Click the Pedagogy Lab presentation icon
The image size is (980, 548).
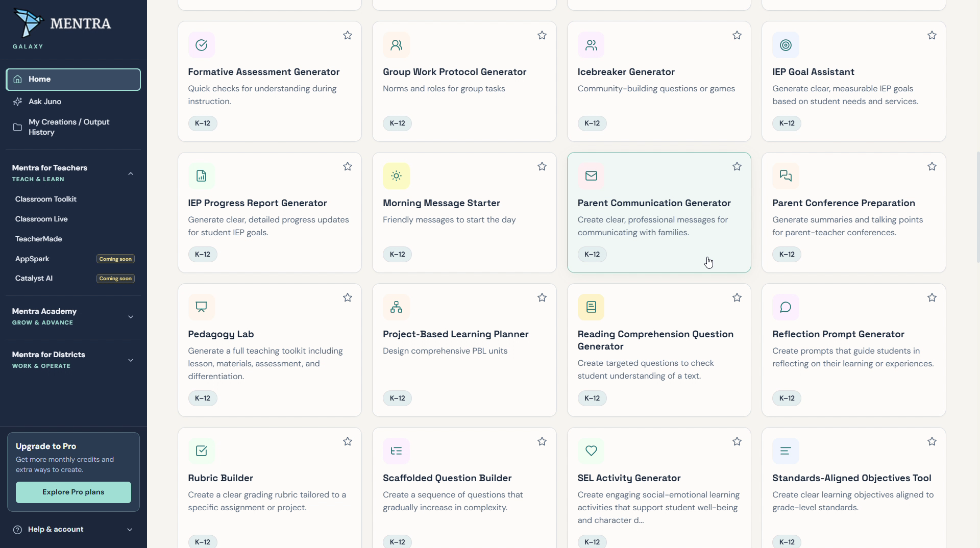pyautogui.click(x=202, y=307)
